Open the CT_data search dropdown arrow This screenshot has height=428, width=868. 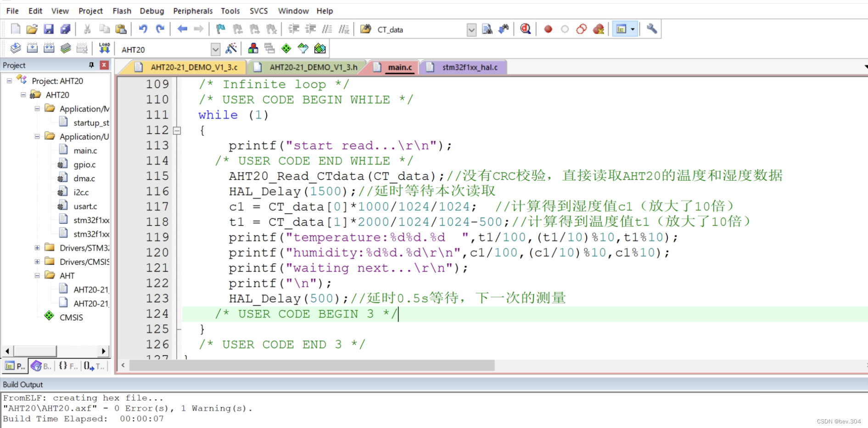(x=471, y=30)
